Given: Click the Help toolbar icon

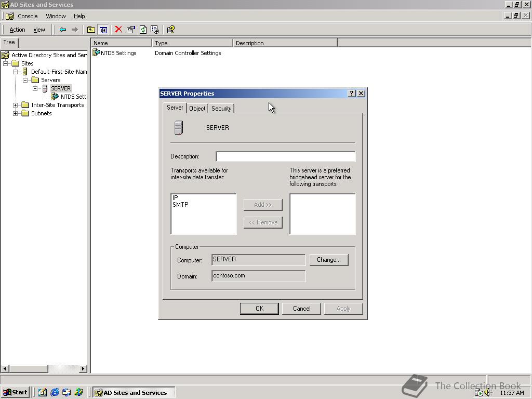Looking at the screenshot, I should [170, 30].
